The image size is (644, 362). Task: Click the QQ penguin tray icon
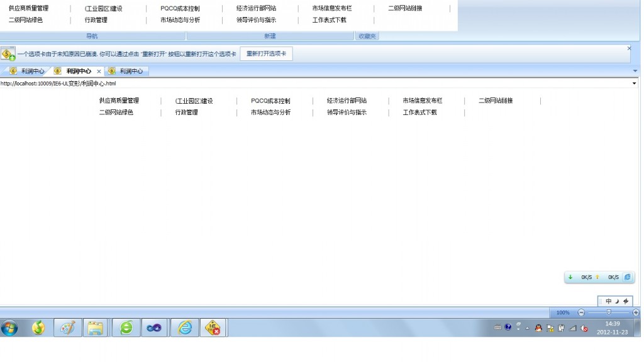[538, 328]
